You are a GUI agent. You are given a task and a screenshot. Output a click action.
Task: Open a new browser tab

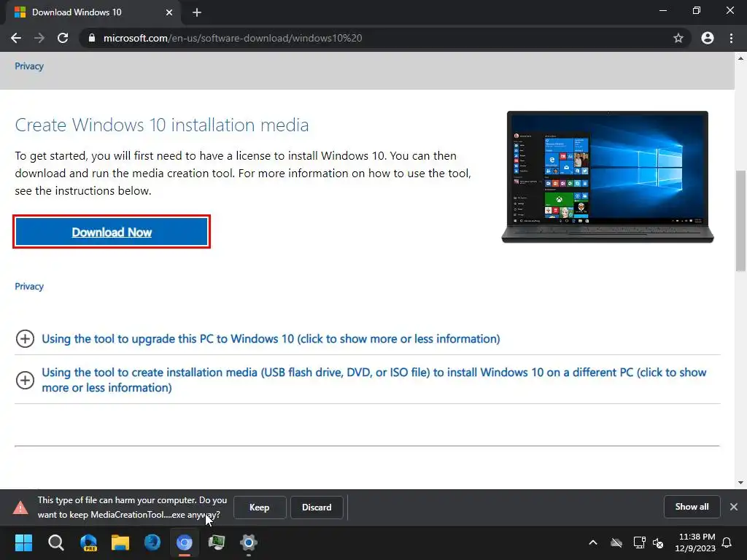click(197, 12)
